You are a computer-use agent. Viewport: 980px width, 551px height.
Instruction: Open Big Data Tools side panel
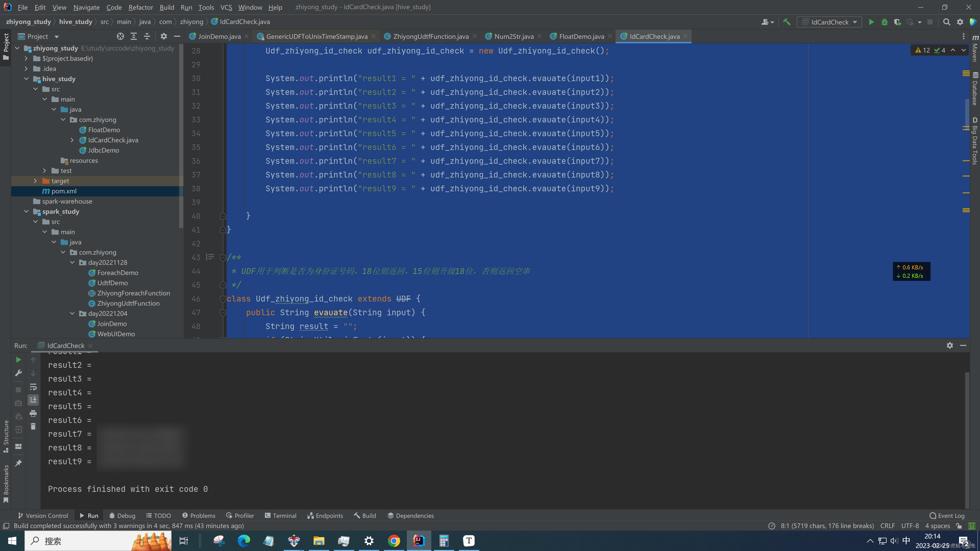point(975,141)
